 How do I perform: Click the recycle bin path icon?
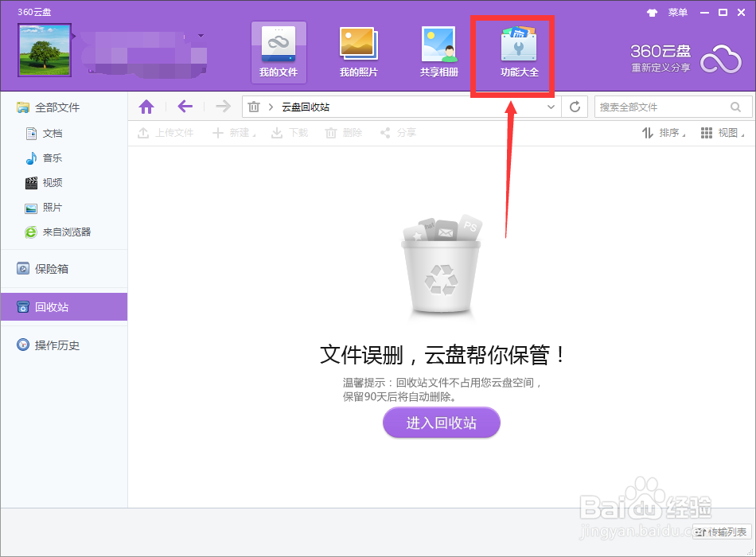[254, 107]
